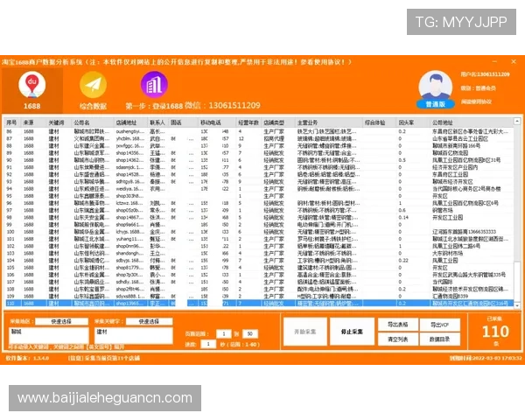Sort by the 综合体验 column header
Image resolution: width=525 pixels, height=420 pixels.
(380, 122)
